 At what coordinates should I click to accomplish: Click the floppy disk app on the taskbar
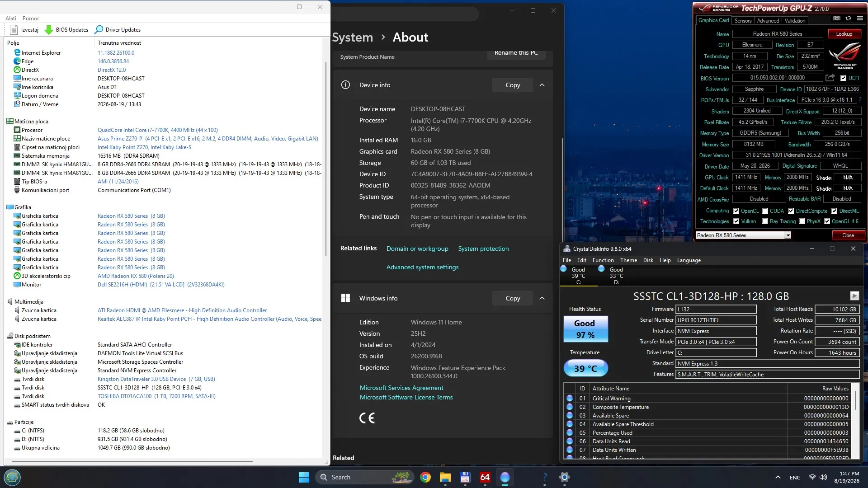tap(465, 477)
